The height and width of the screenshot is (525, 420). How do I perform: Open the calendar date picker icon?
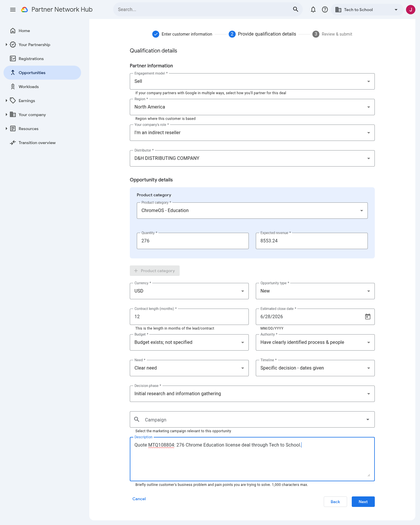pos(368,316)
